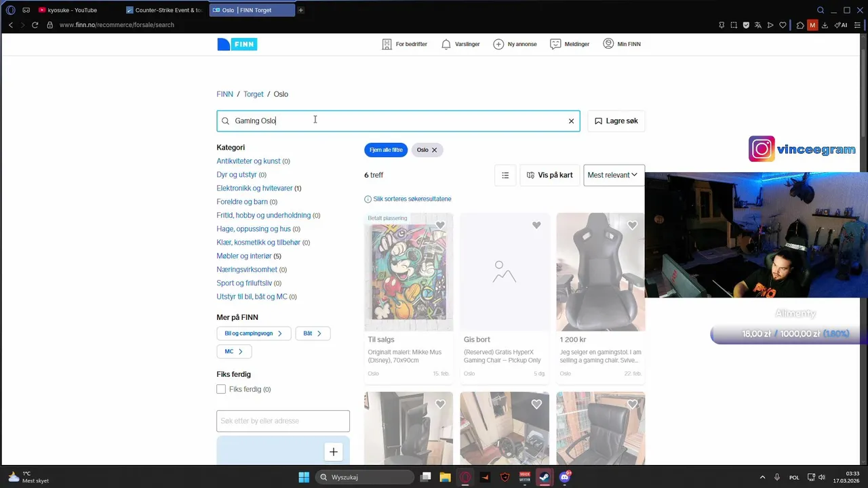The height and width of the screenshot is (488, 868).
Task: Open Bil og campingvogn chip
Action: click(254, 333)
